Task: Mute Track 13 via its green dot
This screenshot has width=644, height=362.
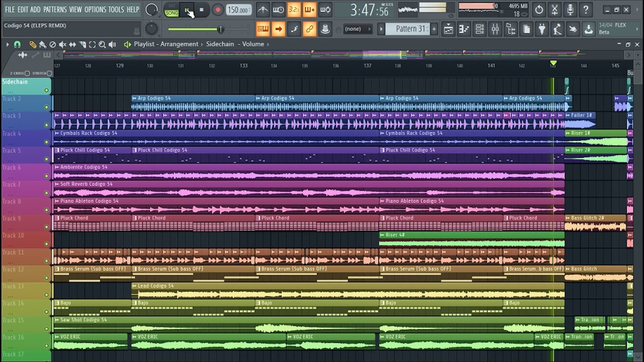Action: 46,294
